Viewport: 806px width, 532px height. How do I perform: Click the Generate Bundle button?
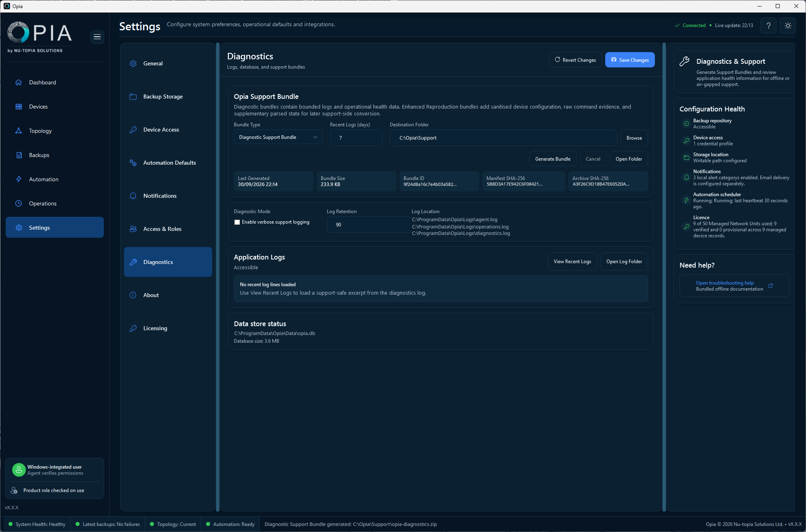coord(553,159)
